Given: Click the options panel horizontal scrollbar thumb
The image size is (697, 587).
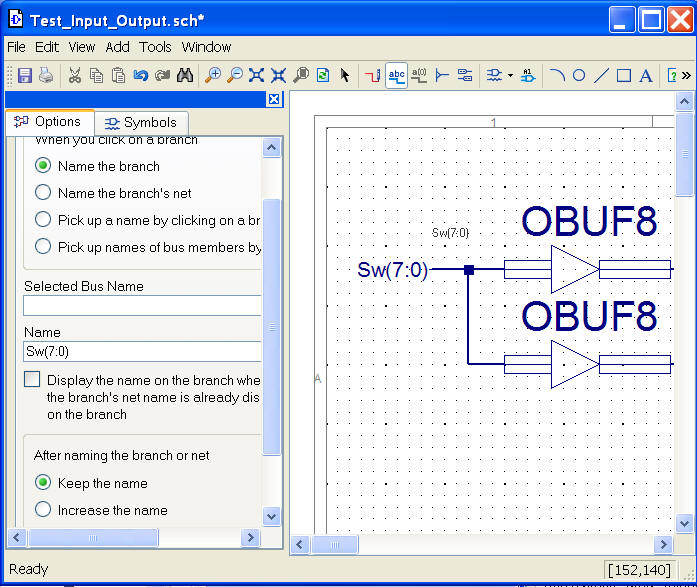Looking at the screenshot, I should pos(93,538).
